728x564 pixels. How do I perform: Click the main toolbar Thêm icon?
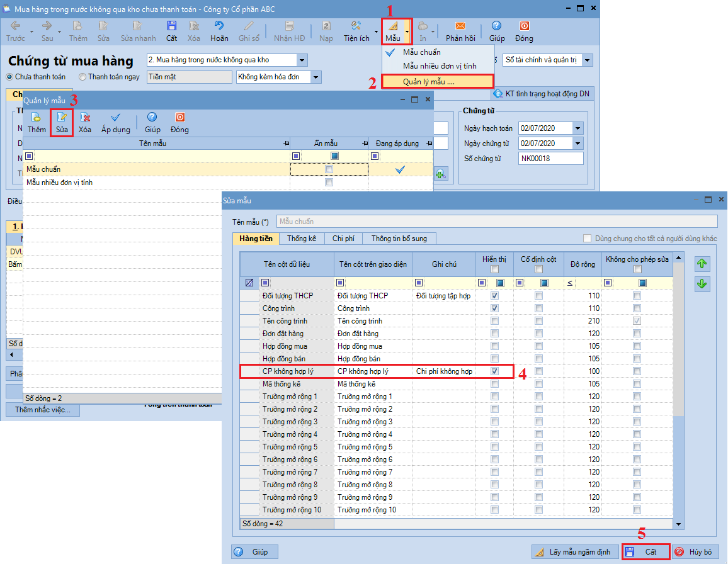(77, 26)
